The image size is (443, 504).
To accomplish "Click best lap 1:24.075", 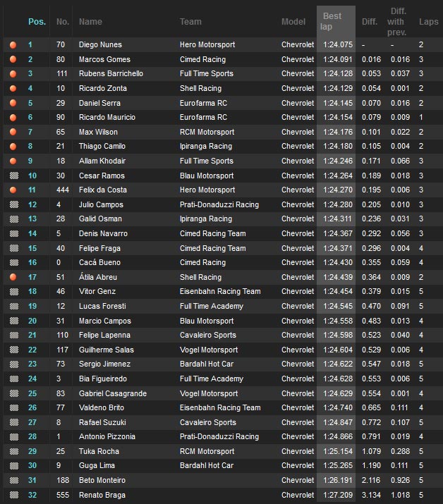I will [338, 44].
